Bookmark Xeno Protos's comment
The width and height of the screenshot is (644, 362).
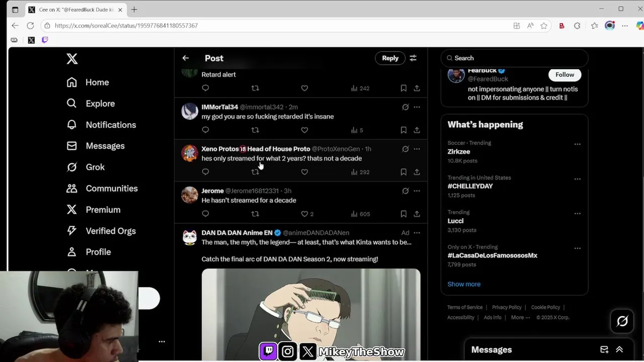tap(404, 172)
